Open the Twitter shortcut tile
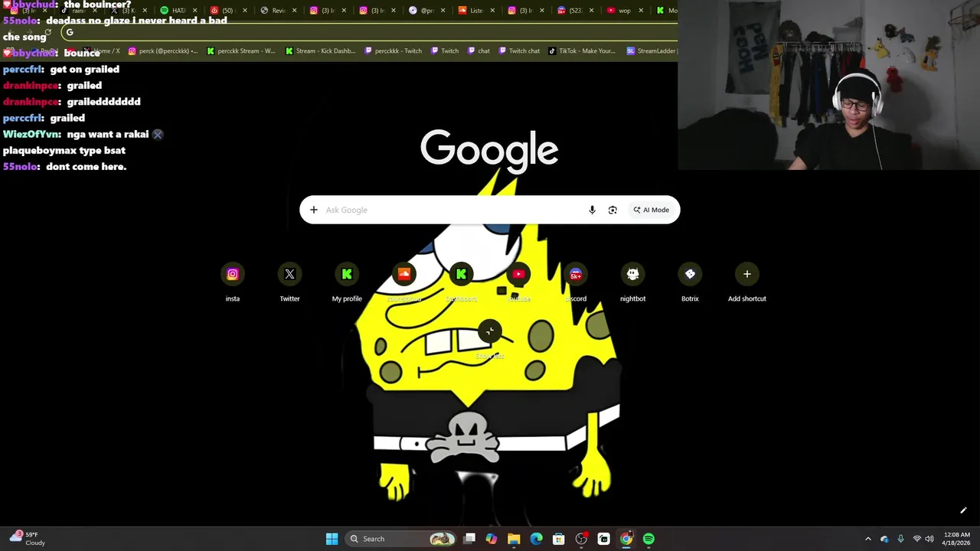980x551 pixels. (x=289, y=282)
